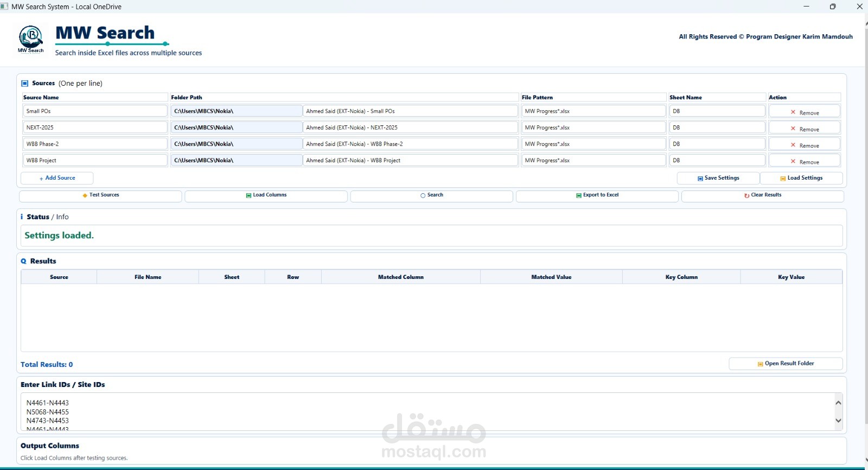Edit file pattern for Small POs row

[x=593, y=111]
